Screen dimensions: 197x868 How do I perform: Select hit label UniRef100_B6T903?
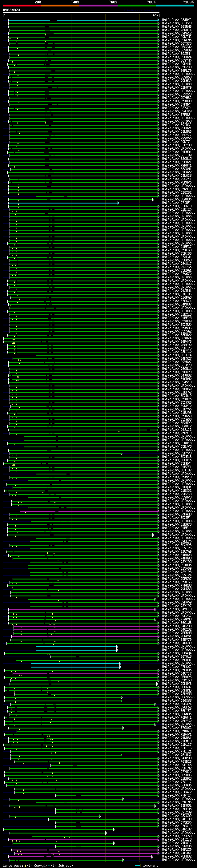(x=177, y=121)
